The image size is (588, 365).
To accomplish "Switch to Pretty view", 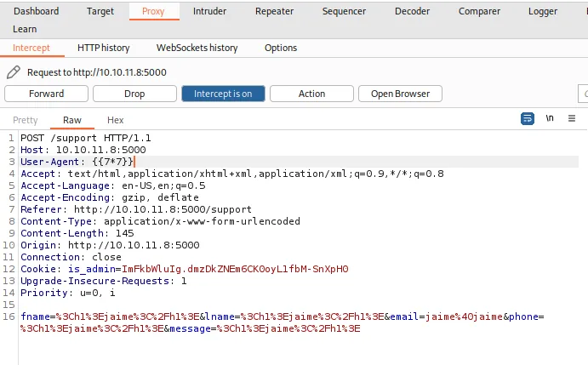I will 26,120.
